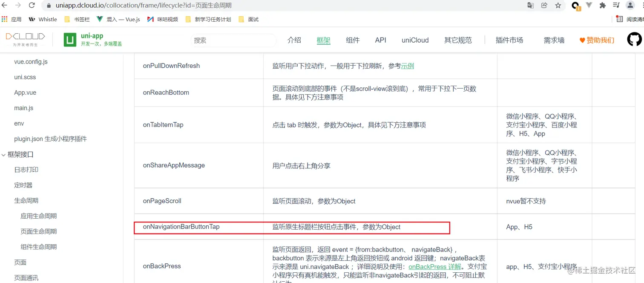The height and width of the screenshot is (283, 644).
Task: Open the 混入 — Vue.js bookmark
Action: point(118,19)
